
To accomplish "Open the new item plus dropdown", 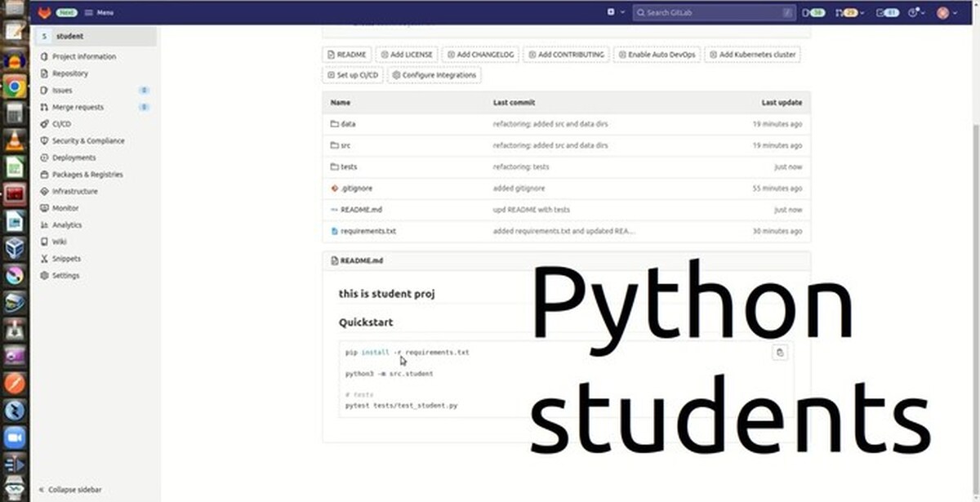I will 611,12.
